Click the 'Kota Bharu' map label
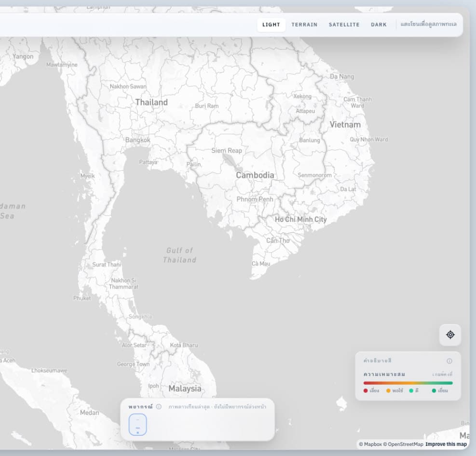476x456 pixels. (184, 345)
